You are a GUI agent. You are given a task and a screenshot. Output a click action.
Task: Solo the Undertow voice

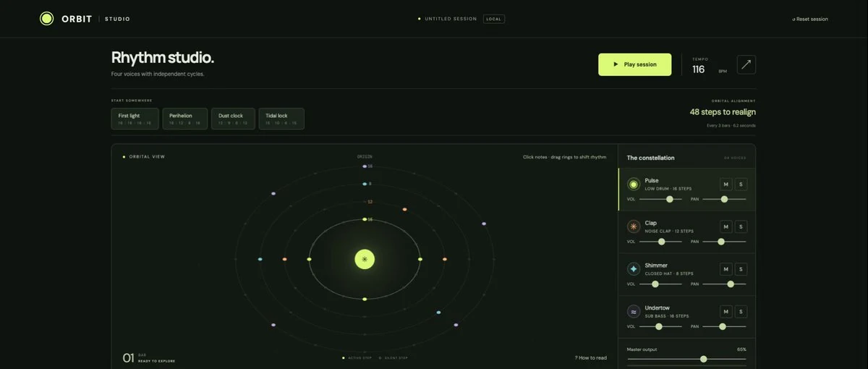click(741, 312)
